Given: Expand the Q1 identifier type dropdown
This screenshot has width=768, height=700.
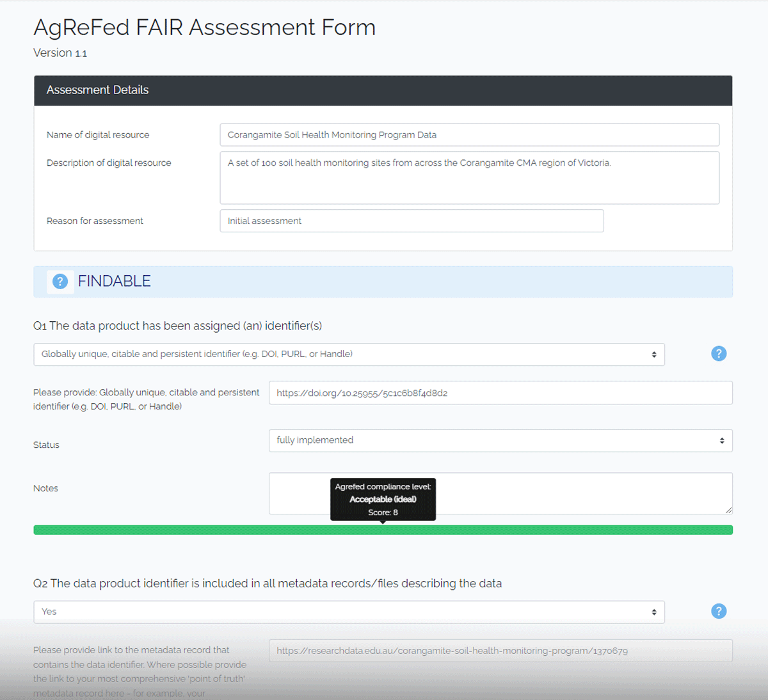Looking at the screenshot, I should (x=349, y=354).
